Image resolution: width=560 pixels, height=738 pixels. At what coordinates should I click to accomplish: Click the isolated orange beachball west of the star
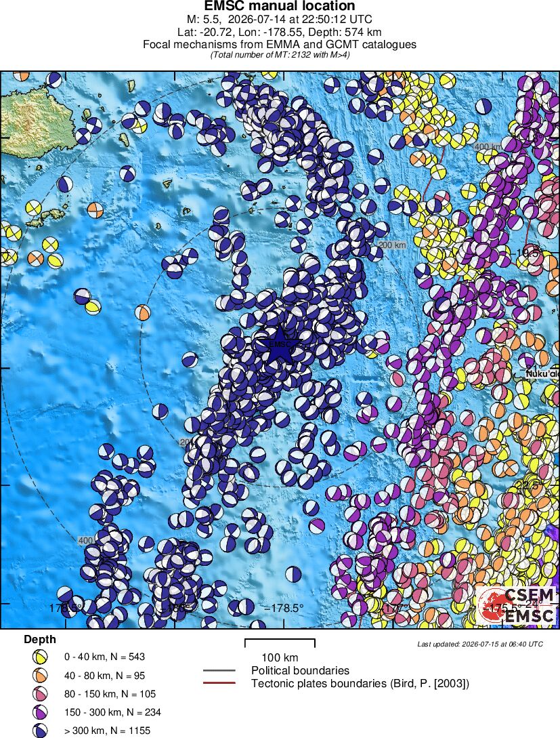(x=142, y=312)
